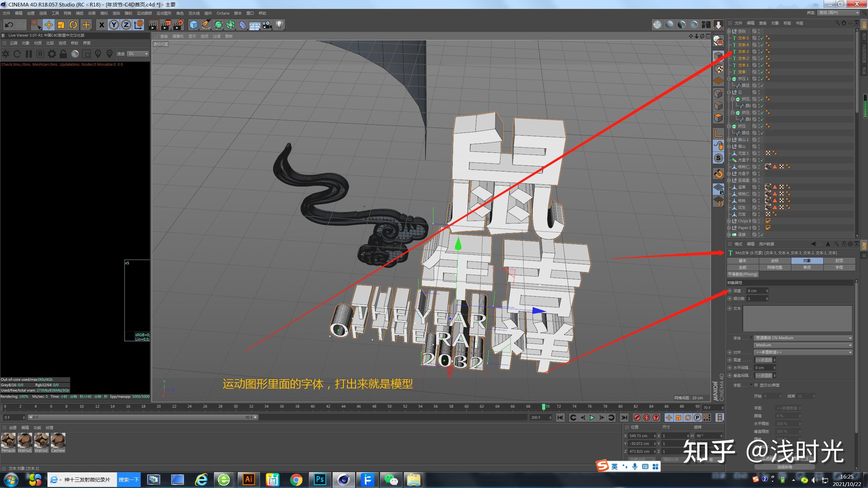Select the Move tool in the toolbar
Screen dimensions: 868x488
click(48, 25)
